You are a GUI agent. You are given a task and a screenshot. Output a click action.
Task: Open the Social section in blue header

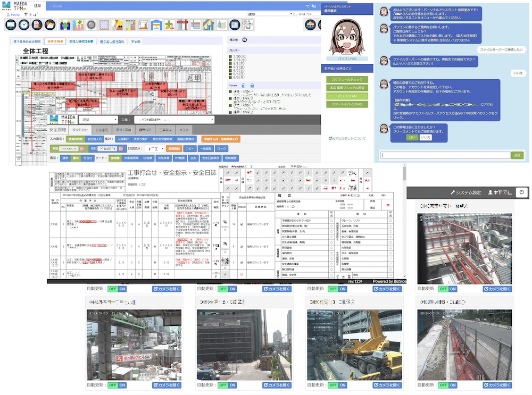tap(57, 6)
